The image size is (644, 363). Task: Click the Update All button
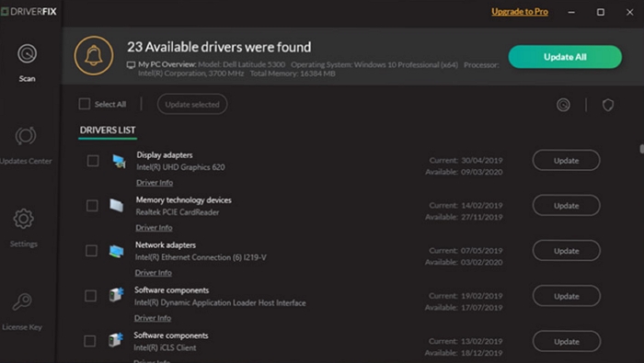pyautogui.click(x=565, y=57)
